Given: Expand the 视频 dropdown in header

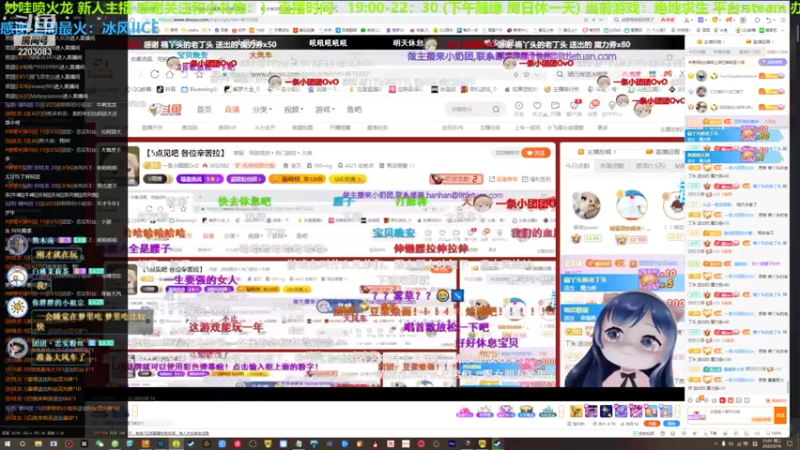Looking at the screenshot, I should click(x=293, y=110).
